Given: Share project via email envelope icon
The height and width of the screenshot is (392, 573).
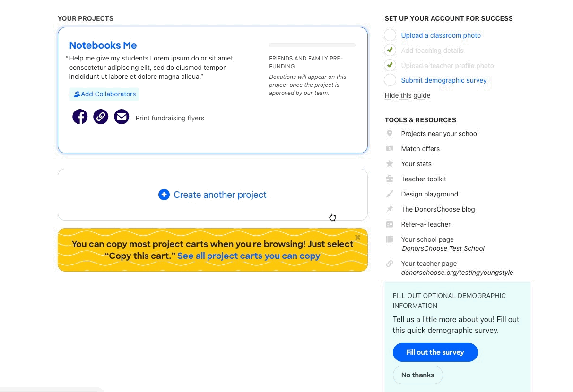Looking at the screenshot, I should [x=122, y=117].
